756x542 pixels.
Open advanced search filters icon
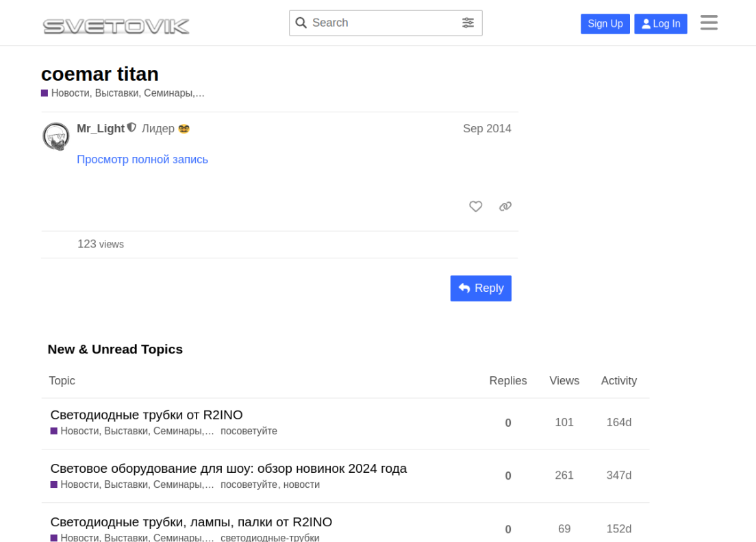coord(468,23)
